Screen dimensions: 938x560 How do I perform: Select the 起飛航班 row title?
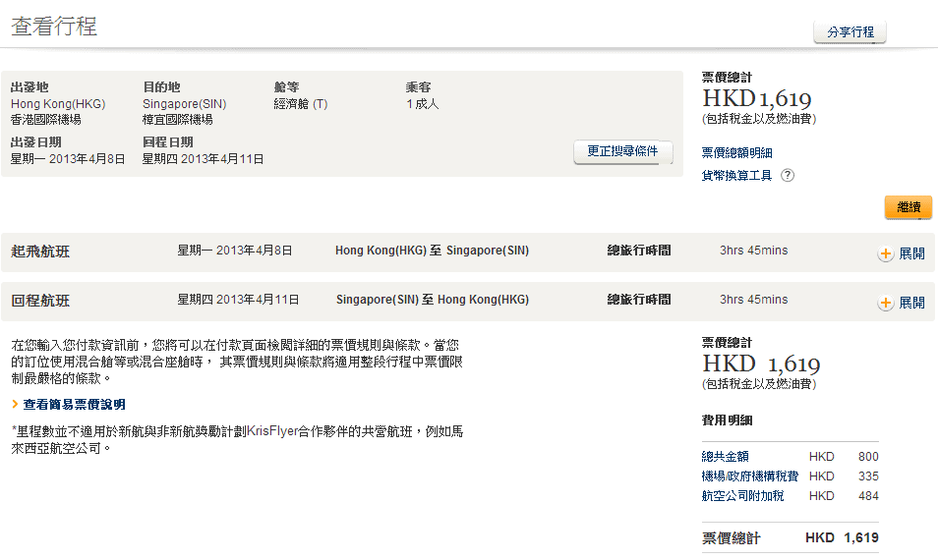tap(40, 252)
